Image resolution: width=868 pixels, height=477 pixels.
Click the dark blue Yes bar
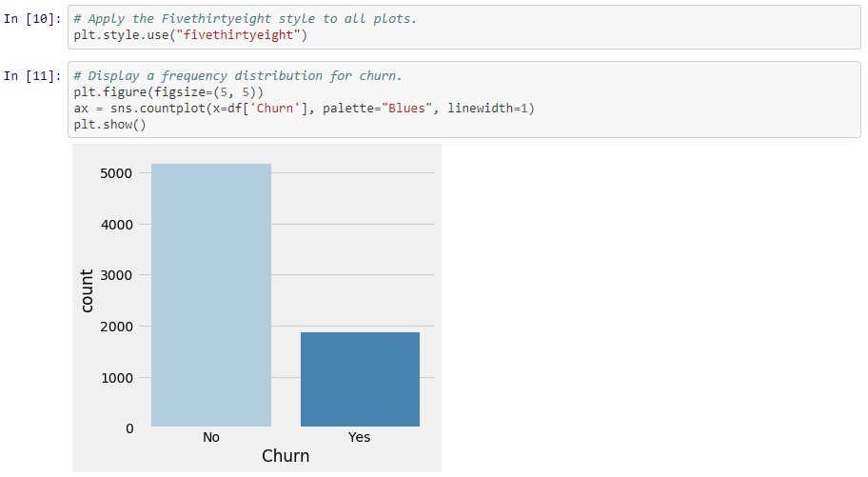pyautogui.click(x=360, y=379)
